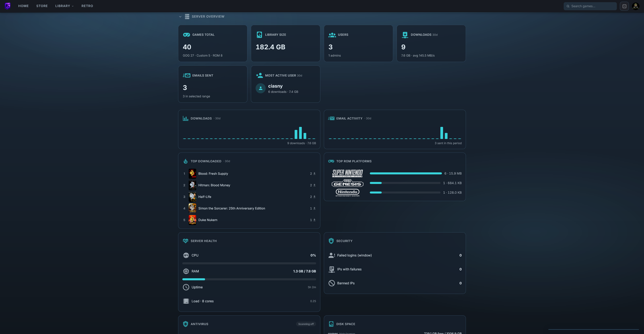This screenshot has width=644, height=334.
Task: Select '3 sent in this period' caption
Action: pos(448,143)
